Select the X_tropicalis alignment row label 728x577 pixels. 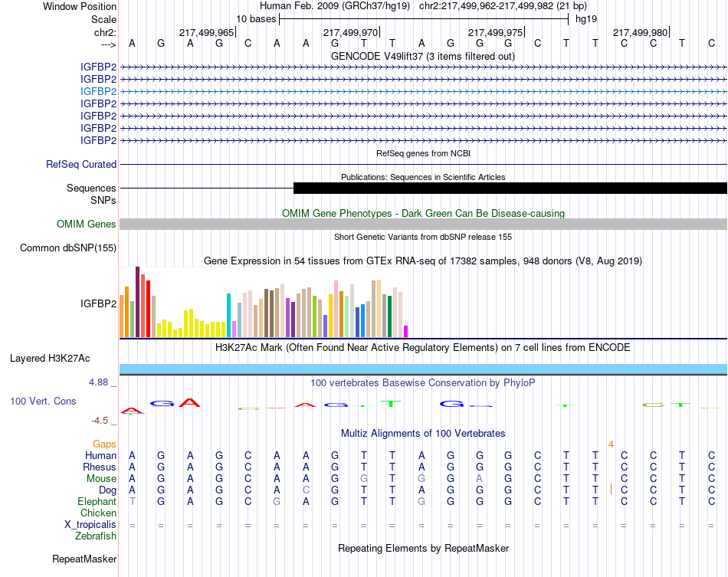point(90,525)
